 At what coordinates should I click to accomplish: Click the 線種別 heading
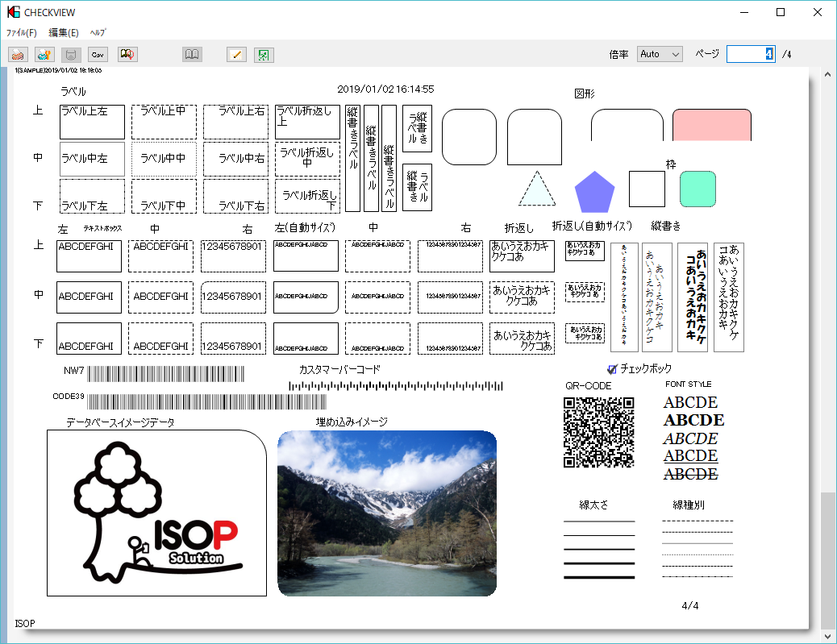click(689, 505)
